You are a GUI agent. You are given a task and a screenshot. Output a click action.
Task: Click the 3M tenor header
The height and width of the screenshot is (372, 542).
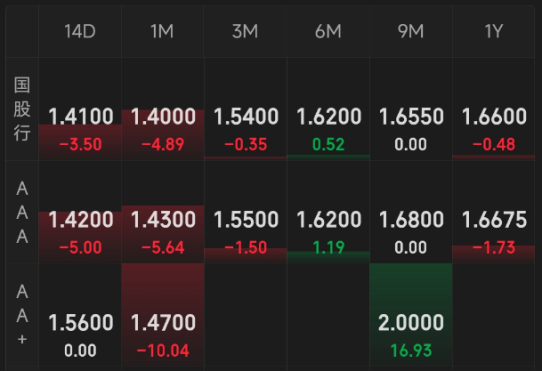click(245, 31)
